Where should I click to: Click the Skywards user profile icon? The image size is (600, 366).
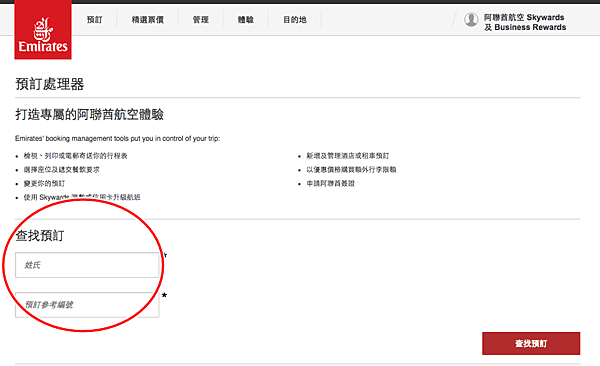471,20
